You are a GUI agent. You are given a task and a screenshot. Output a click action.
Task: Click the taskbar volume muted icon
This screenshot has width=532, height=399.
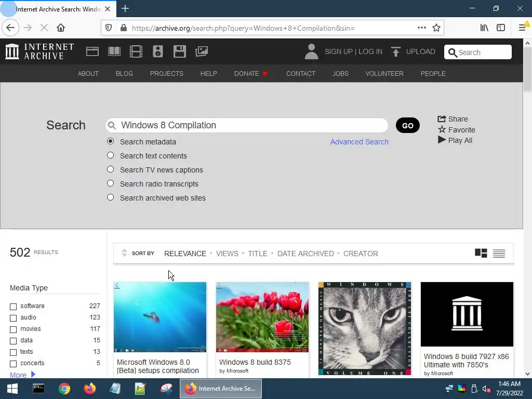486,389
